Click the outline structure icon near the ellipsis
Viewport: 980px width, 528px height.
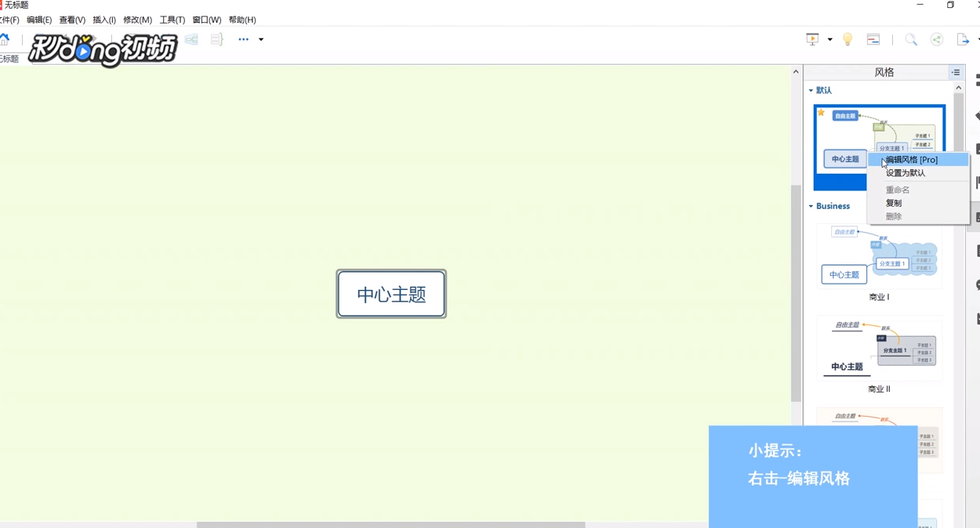click(216, 39)
